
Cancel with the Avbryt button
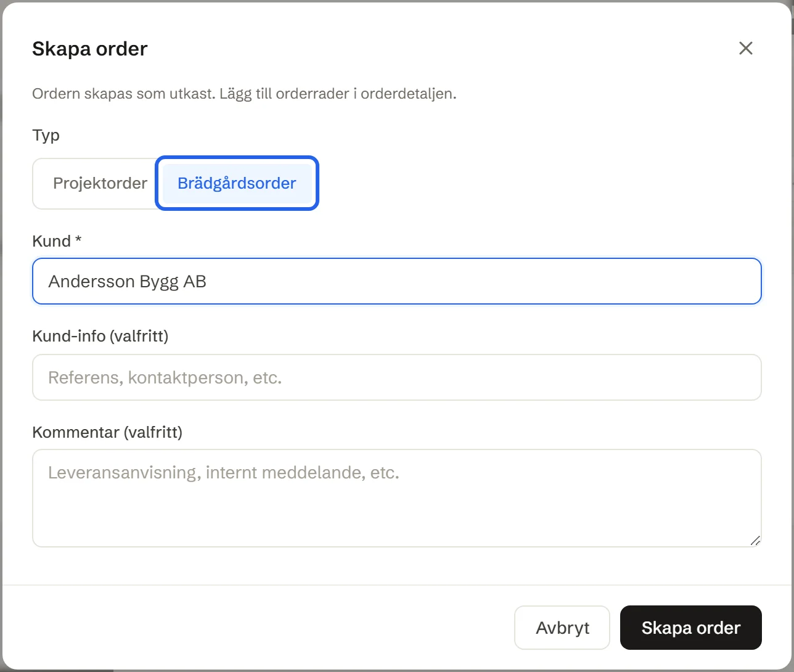(562, 628)
